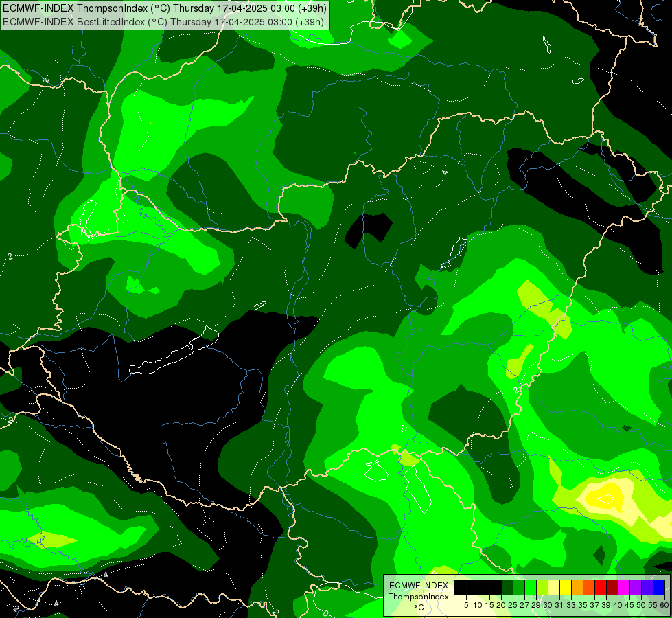Click legend scale value 50
The width and height of the screenshot is (672, 618).
(641, 605)
